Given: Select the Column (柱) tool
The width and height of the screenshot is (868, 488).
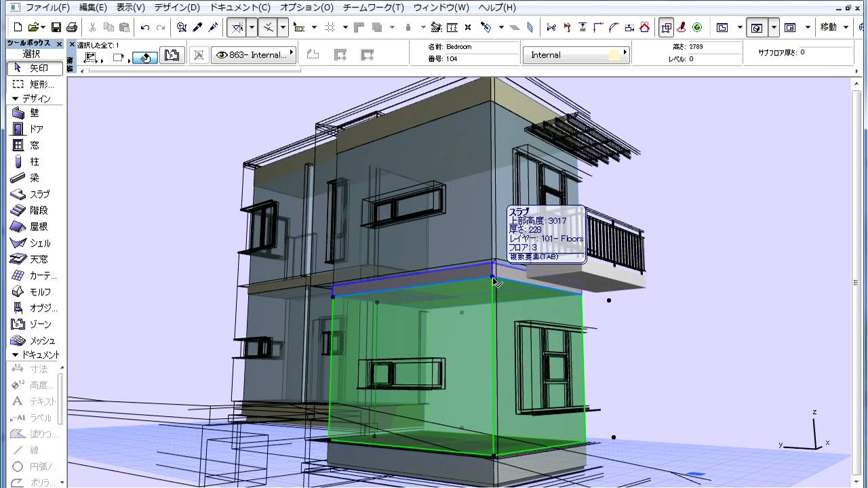Looking at the screenshot, I should (35, 161).
